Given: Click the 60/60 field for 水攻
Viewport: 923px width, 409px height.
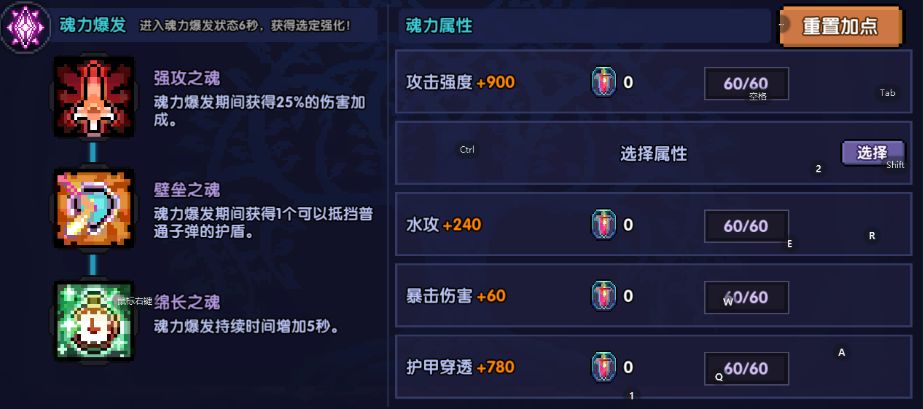Looking at the screenshot, I should click(x=746, y=225).
